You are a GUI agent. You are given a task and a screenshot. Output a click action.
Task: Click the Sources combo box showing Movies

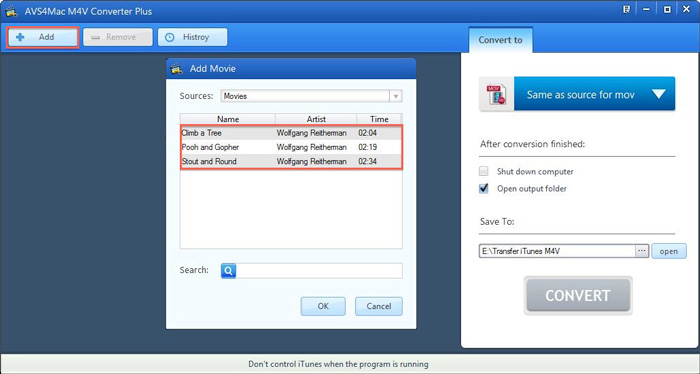[311, 96]
